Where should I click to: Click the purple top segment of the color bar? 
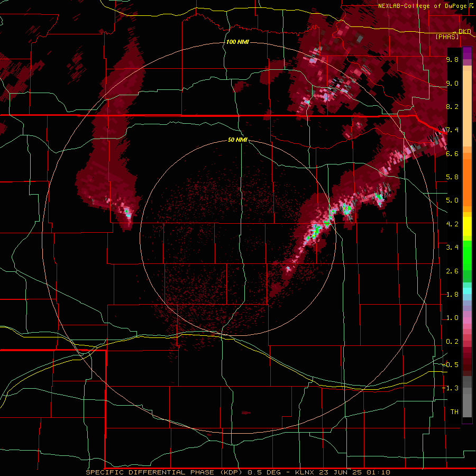tap(467, 53)
